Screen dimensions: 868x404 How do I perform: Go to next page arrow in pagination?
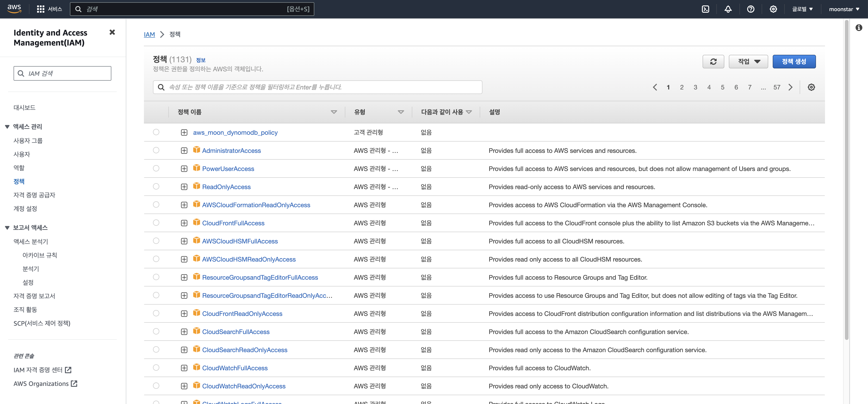tap(791, 87)
